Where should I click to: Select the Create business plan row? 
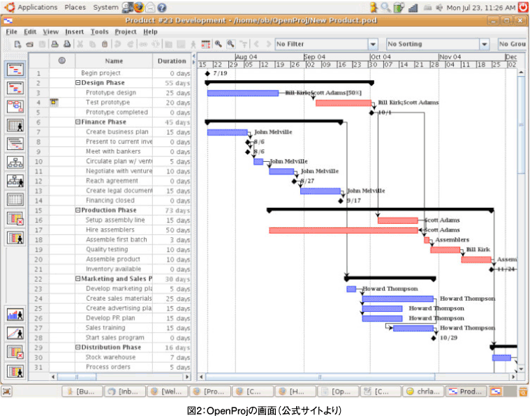pyautogui.click(x=110, y=132)
